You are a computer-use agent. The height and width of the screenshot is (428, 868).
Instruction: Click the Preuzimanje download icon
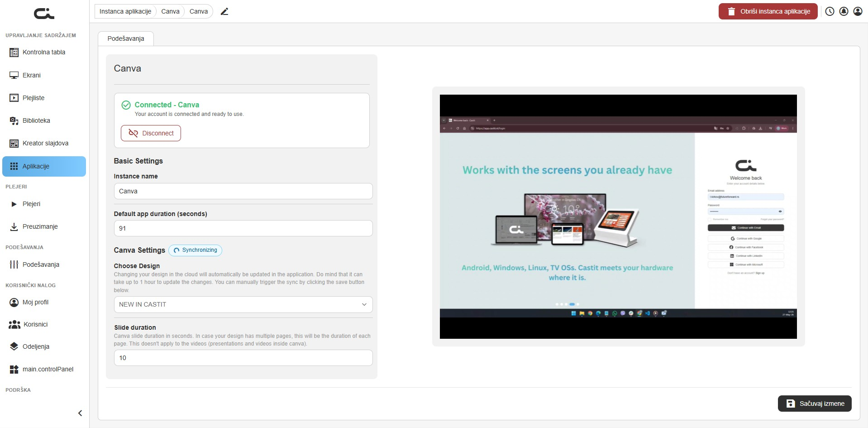[x=14, y=227]
